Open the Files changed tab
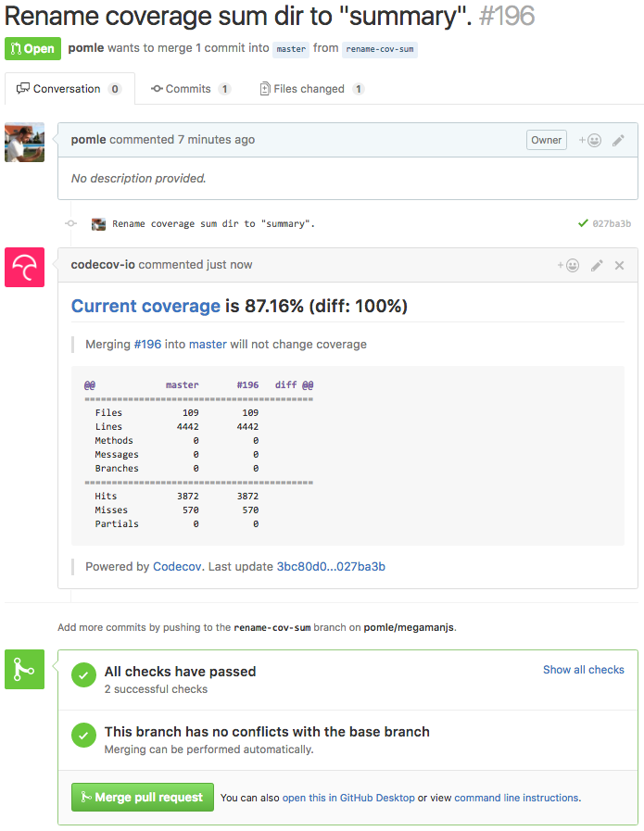The height and width of the screenshot is (831, 644). pos(311,89)
